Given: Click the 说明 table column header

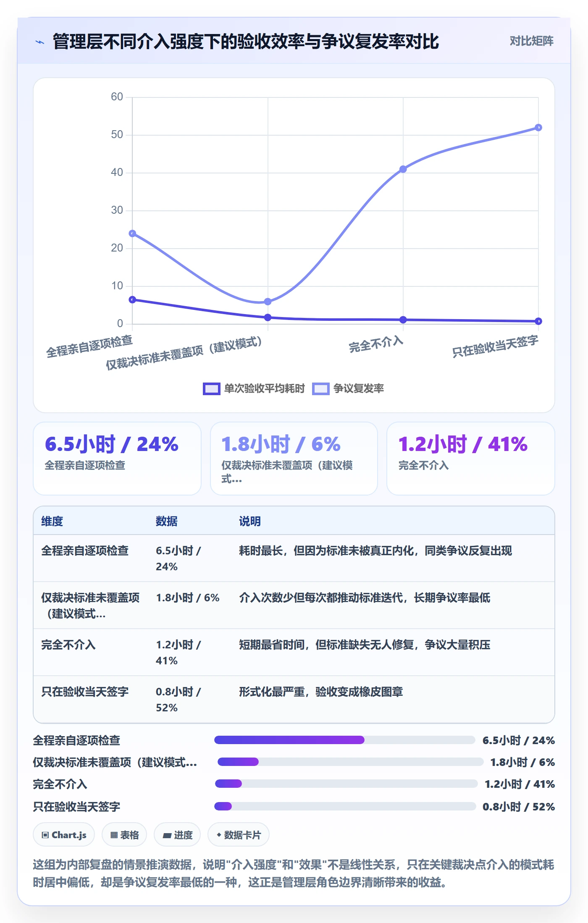Looking at the screenshot, I should pos(250,521).
